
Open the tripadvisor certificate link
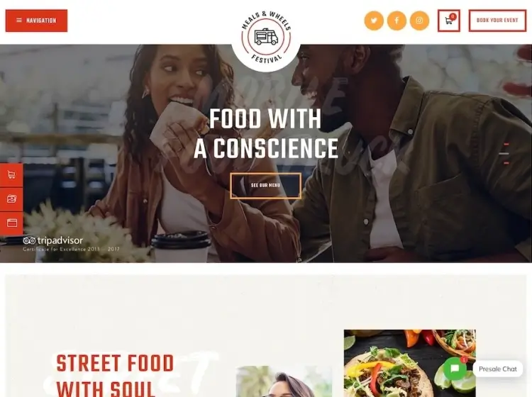(x=71, y=244)
